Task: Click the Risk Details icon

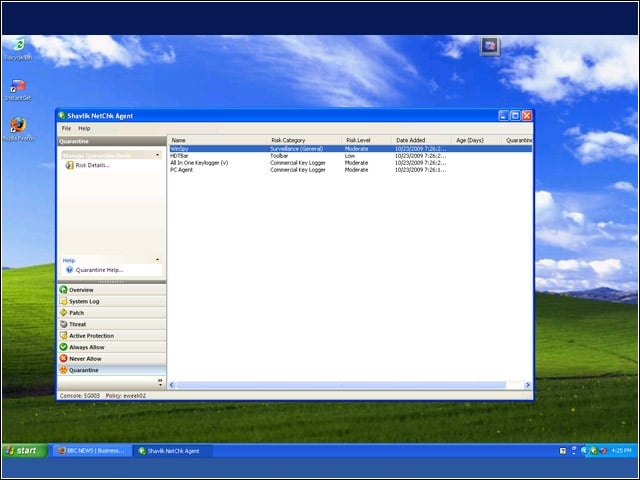Action: pyautogui.click(x=69, y=165)
